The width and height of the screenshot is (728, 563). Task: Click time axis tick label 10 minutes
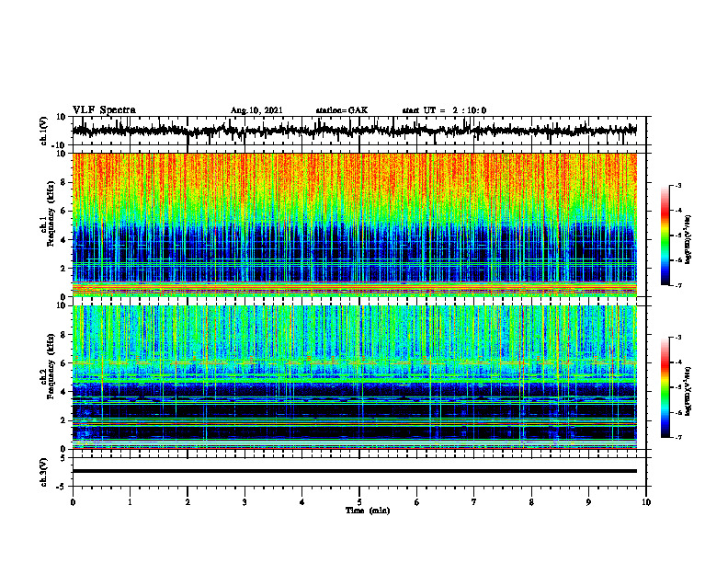click(646, 502)
